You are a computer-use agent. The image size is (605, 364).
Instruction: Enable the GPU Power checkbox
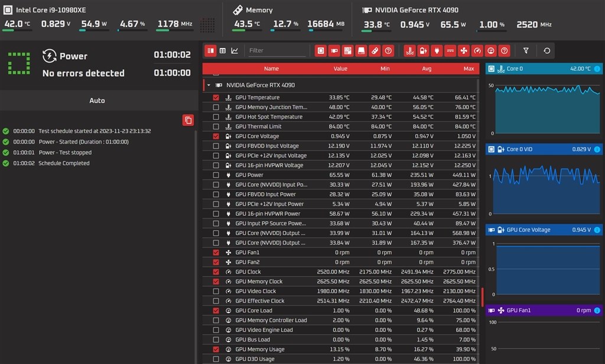pyautogui.click(x=216, y=175)
